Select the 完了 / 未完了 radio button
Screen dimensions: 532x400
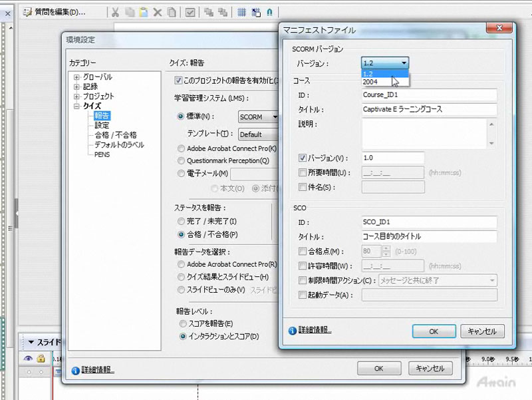pos(181,221)
